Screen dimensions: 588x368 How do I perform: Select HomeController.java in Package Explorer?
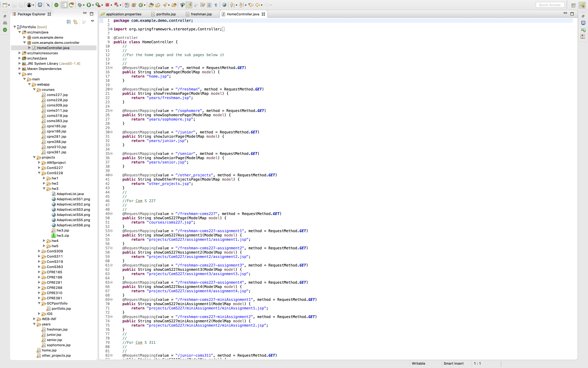pyautogui.click(x=53, y=48)
